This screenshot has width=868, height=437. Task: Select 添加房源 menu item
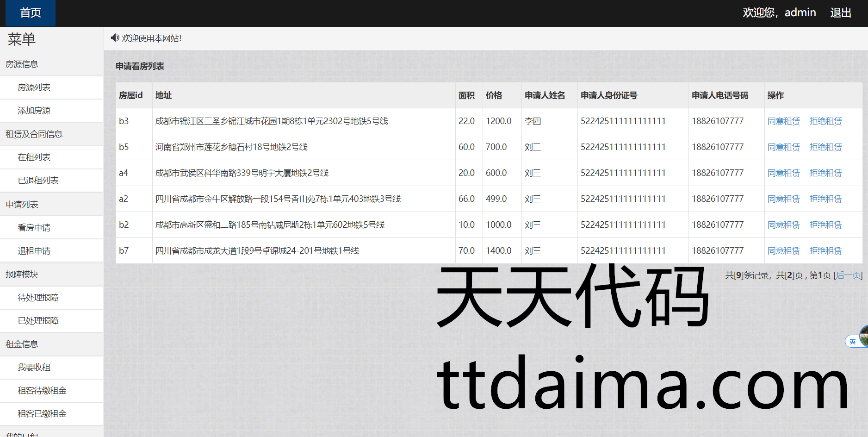[34, 111]
